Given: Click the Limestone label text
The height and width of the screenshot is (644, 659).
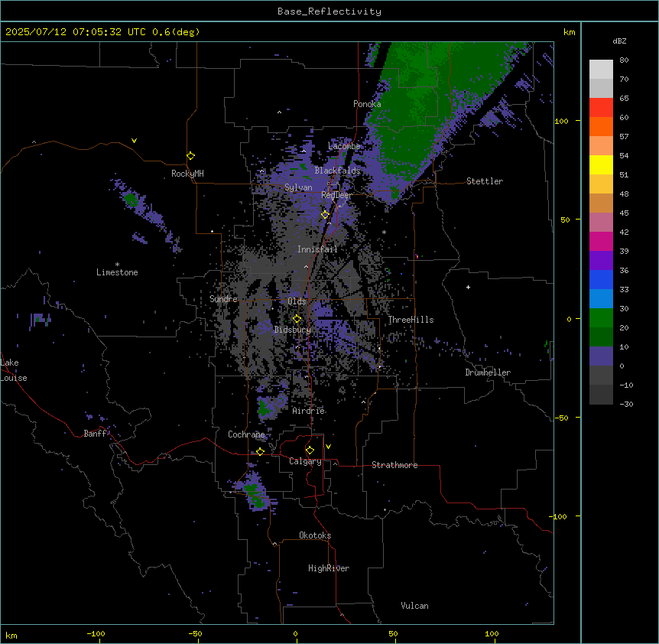Looking at the screenshot, I should (117, 272).
